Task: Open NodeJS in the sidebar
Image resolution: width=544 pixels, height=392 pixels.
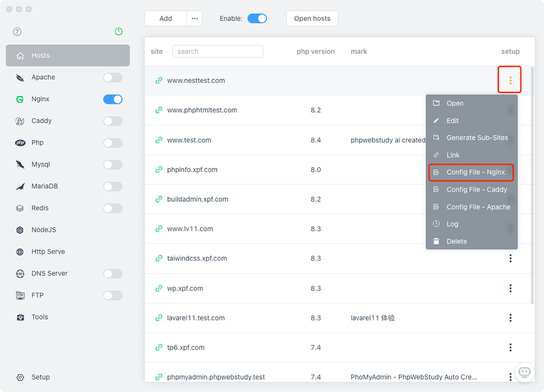Action: 44,230
